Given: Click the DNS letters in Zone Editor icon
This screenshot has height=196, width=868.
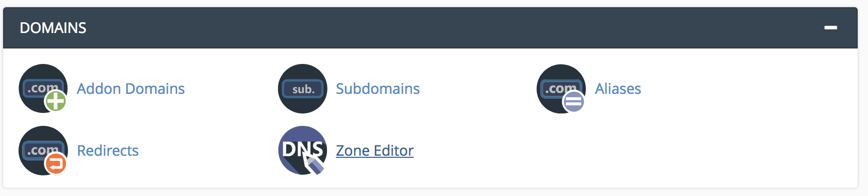Looking at the screenshot, I should tap(303, 150).
